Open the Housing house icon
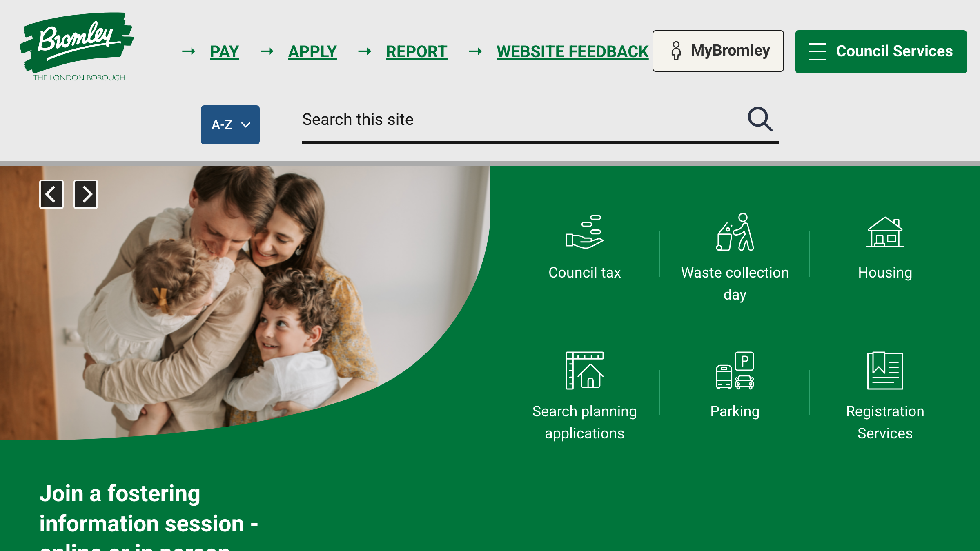 [x=885, y=232]
